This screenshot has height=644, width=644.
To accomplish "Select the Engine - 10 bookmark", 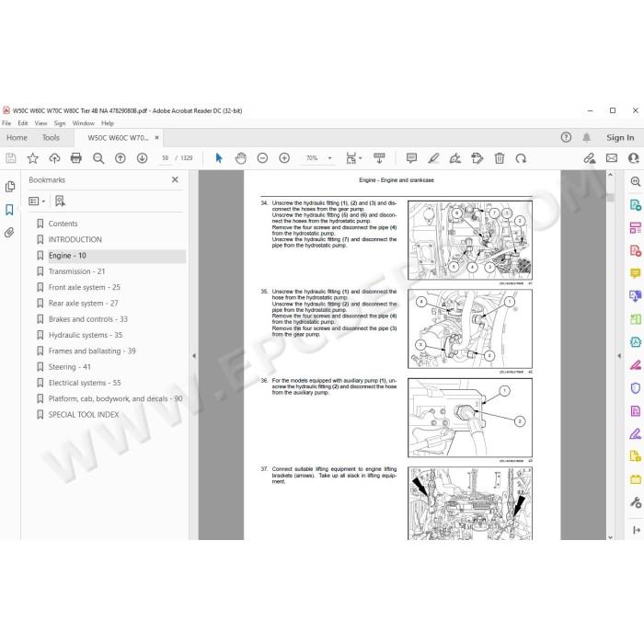I will [x=67, y=256].
